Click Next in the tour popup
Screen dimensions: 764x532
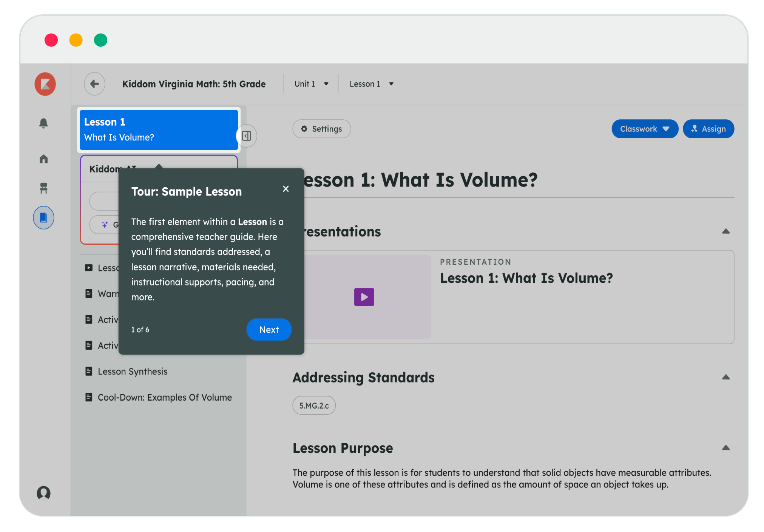269,330
